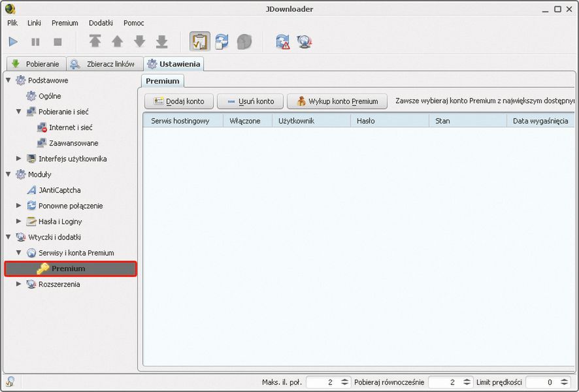This screenshot has width=579, height=392.
Task: Expand the Interfejs użytkownika node
Action: pyautogui.click(x=19, y=158)
